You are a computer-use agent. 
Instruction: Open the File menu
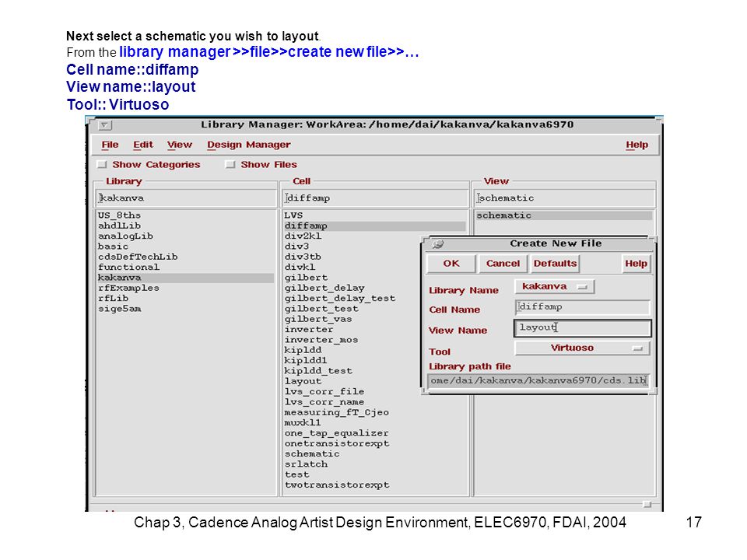pos(110,145)
